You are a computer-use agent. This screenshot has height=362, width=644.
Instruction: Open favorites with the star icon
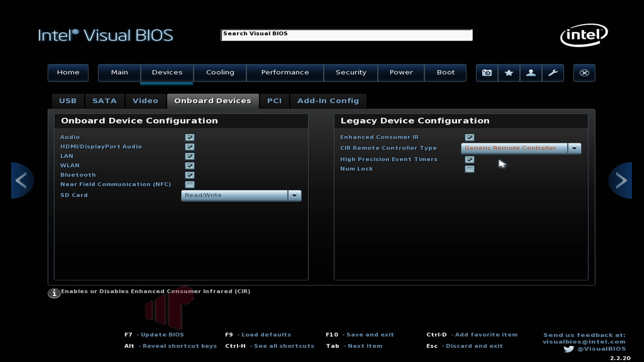point(509,73)
